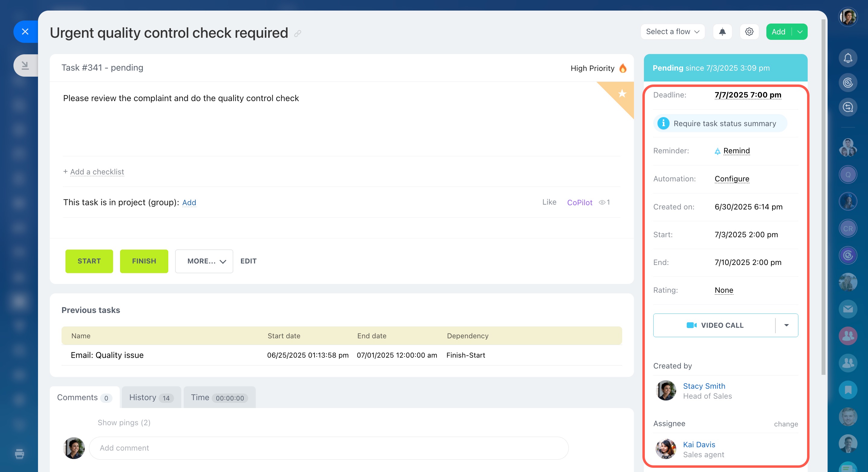Click the task panel vertical scrollbar

[824, 197]
